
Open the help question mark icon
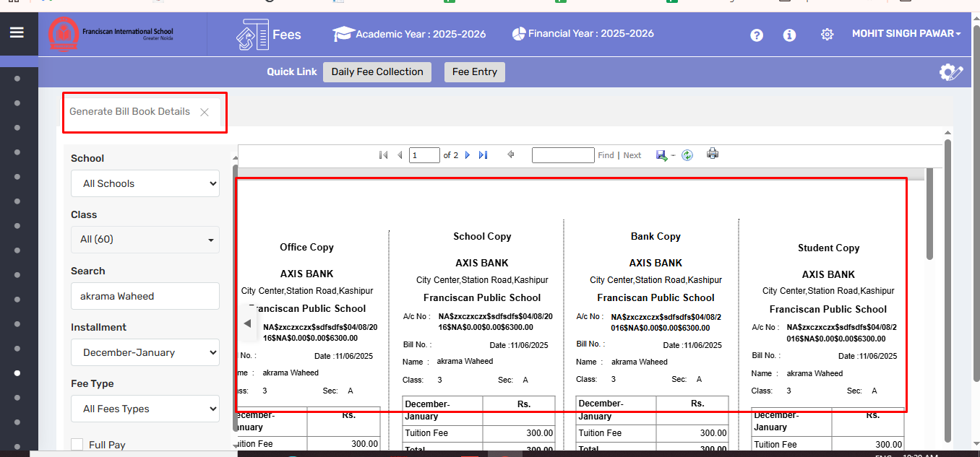(x=757, y=35)
